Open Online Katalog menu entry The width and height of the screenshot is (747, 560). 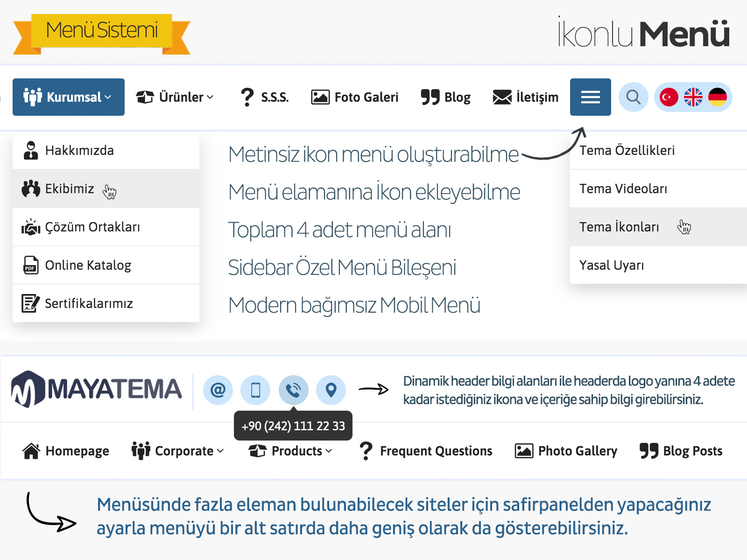106,265
